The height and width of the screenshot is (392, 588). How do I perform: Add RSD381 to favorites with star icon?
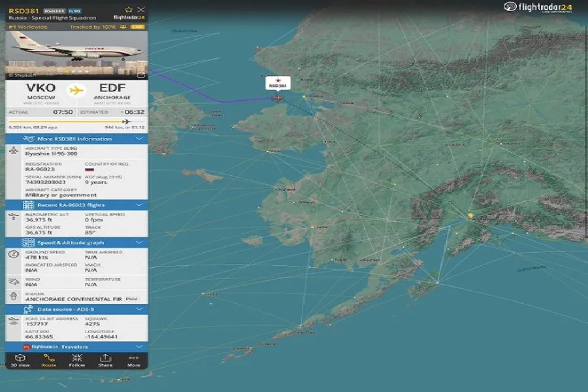[x=129, y=10]
